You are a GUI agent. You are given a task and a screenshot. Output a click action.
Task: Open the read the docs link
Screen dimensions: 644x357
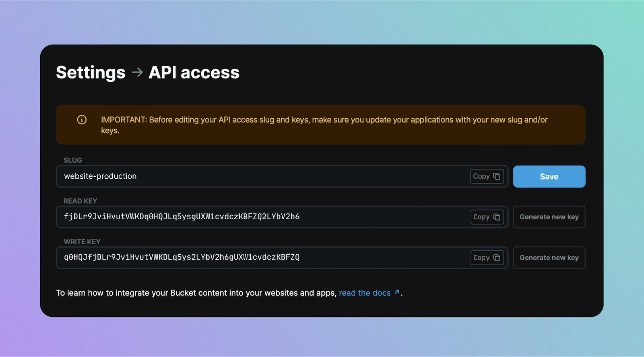click(x=369, y=293)
